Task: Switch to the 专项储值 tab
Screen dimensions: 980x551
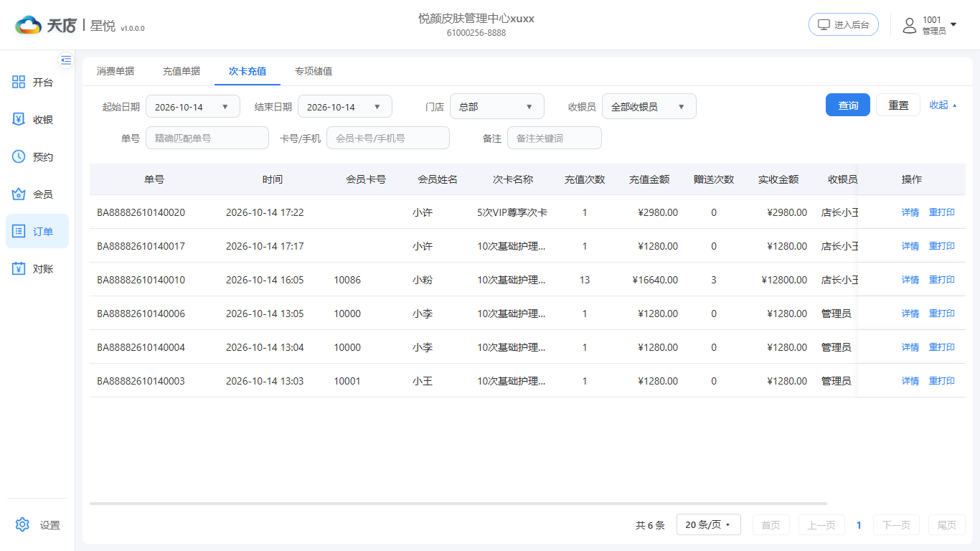Action: point(314,71)
